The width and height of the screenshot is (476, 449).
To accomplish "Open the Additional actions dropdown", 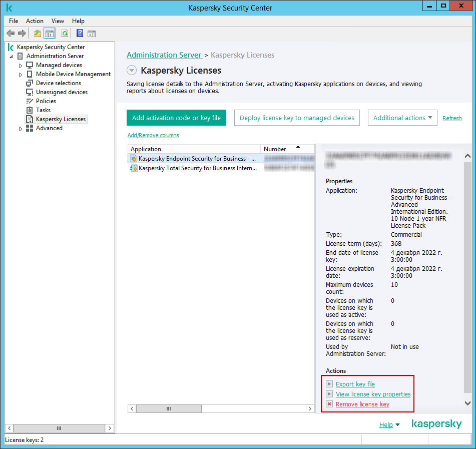I will (x=402, y=118).
